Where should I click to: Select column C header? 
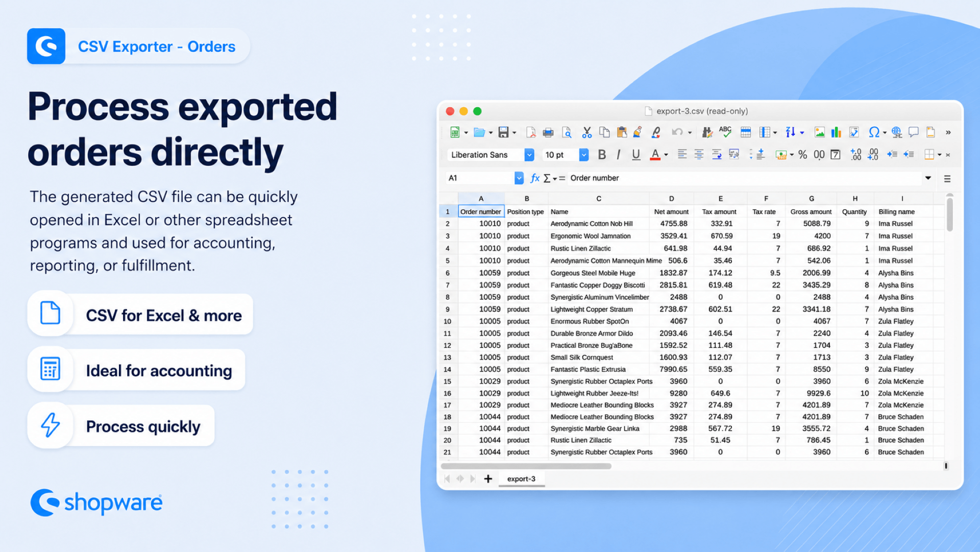[598, 199]
